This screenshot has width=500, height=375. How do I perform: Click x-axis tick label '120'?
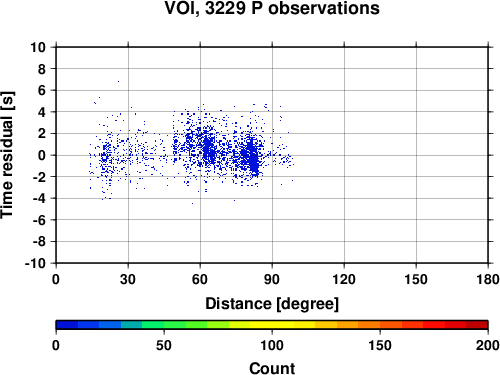click(344, 279)
